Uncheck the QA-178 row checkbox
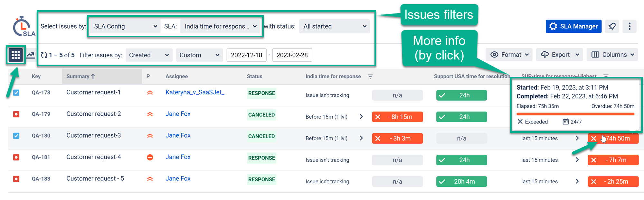The image size is (644, 200). (x=16, y=93)
